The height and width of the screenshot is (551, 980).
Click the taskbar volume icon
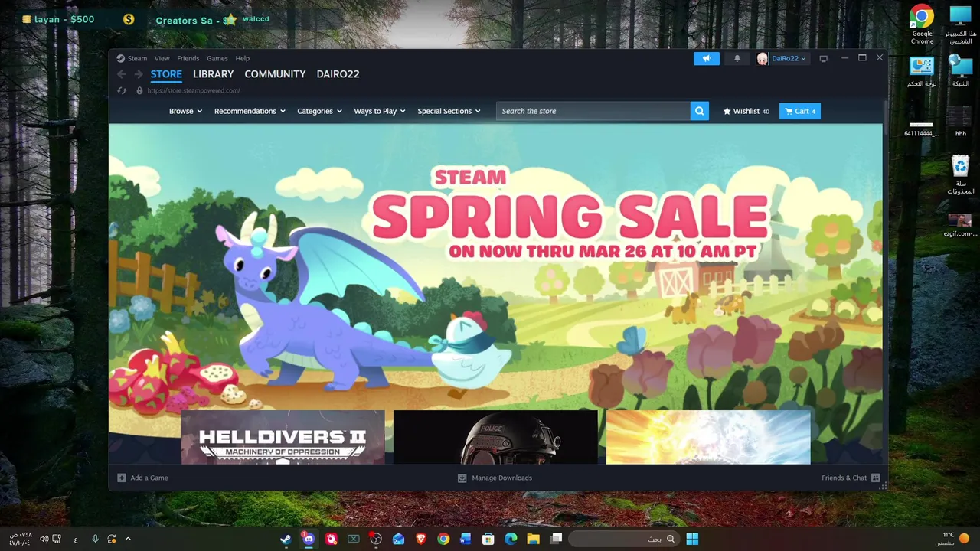point(44,539)
